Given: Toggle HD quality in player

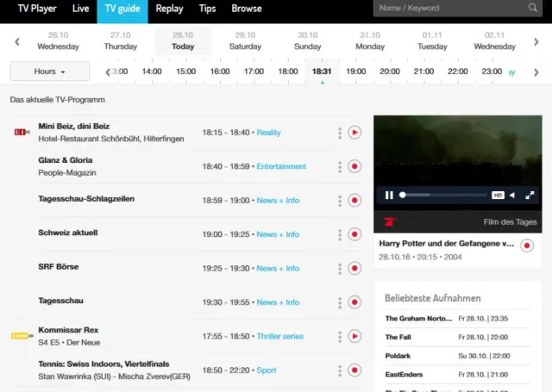Looking at the screenshot, I should click(x=498, y=195).
